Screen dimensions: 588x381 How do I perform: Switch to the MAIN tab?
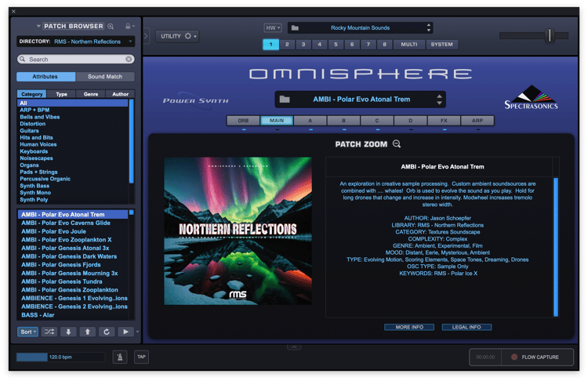coord(277,121)
